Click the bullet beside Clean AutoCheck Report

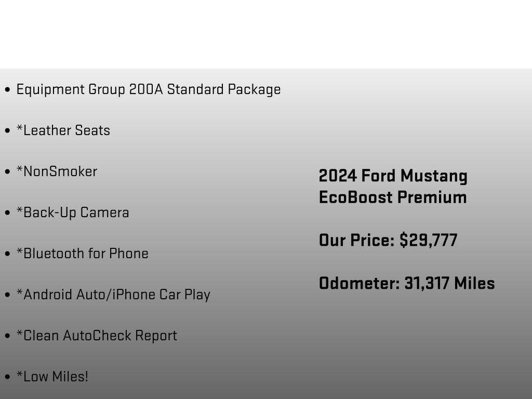[x=7, y=336]
